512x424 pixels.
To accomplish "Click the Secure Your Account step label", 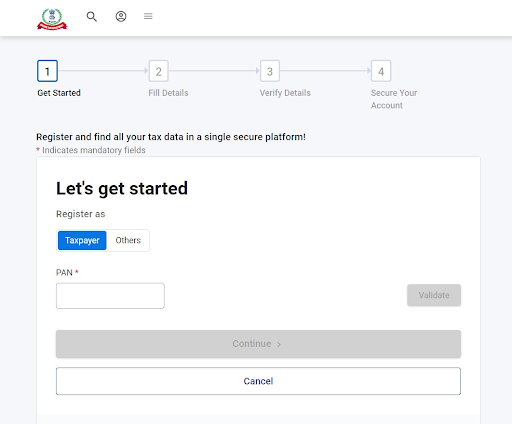I will (x=394, y=99).
